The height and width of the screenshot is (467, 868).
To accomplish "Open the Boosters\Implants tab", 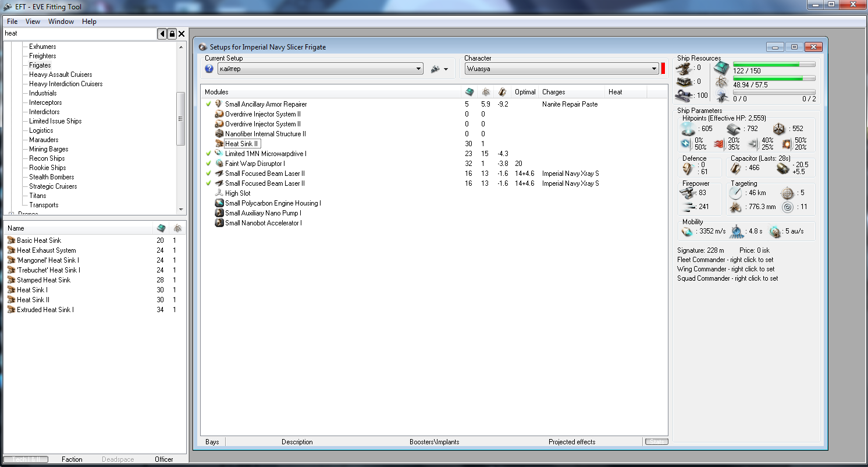I will coord(435,442).
